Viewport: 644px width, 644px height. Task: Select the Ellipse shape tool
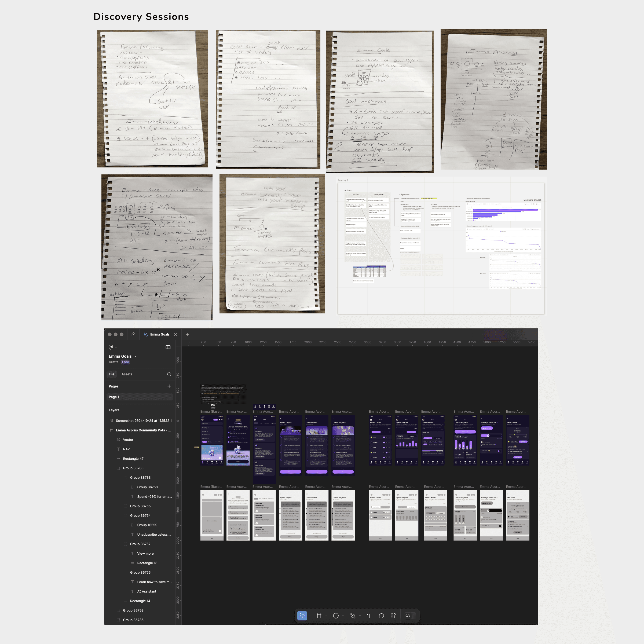(x=336, y=616)
